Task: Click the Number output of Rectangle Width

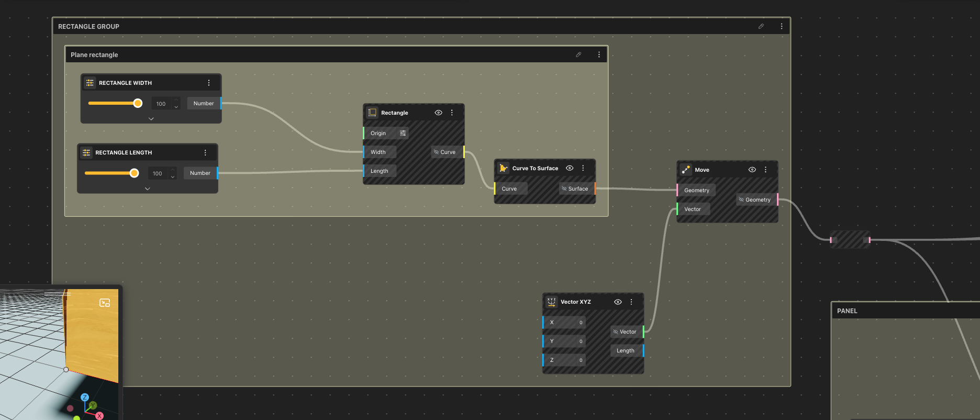Action: (x=204, y=104)
